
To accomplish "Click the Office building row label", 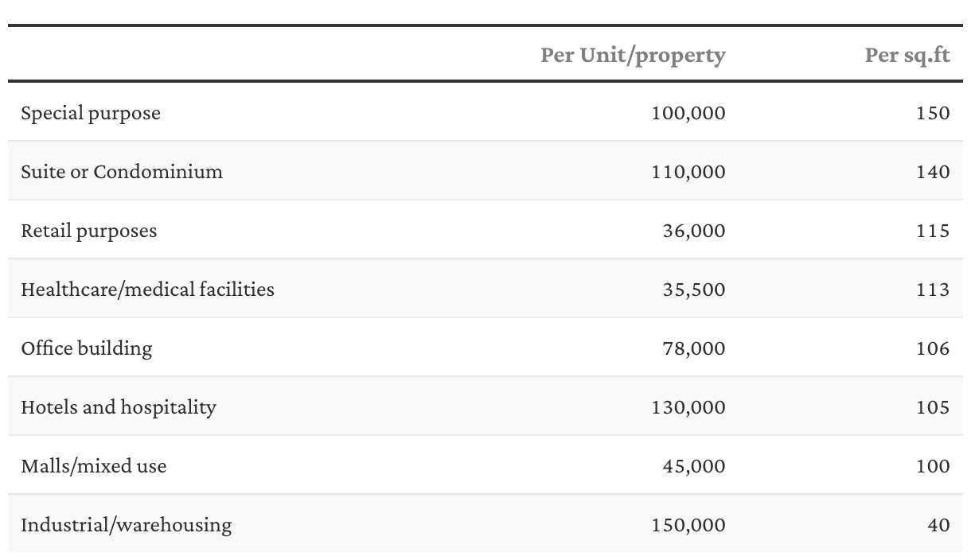I will (x=87, y=348).
